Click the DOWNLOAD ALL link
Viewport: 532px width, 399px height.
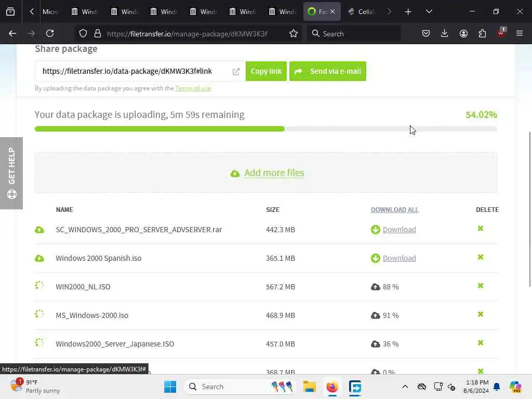(x=395, y=210)
